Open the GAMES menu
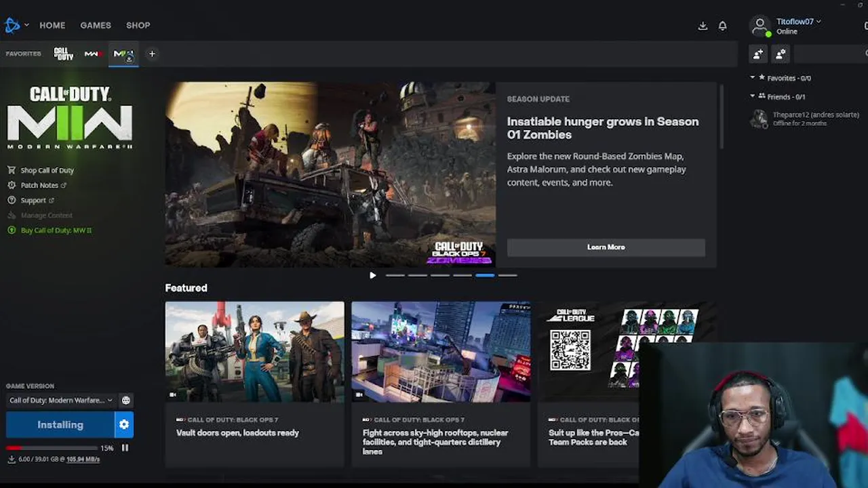Viewport: 868px width, 488px height. [96, 25]
